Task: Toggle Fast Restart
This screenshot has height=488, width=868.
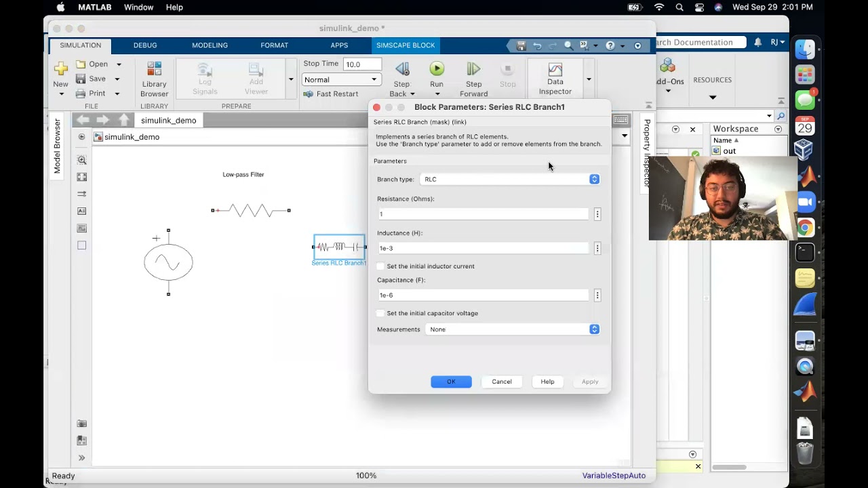Action: [331, 94]
